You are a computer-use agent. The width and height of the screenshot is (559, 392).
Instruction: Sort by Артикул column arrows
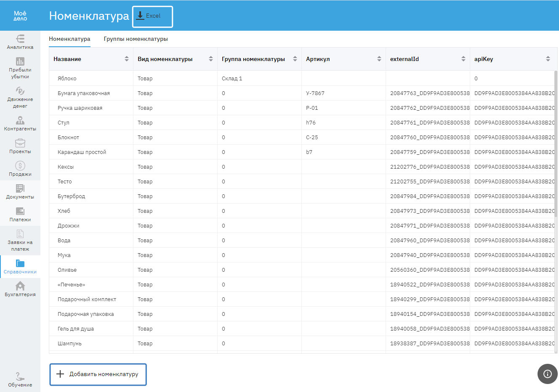click(379, 59)
